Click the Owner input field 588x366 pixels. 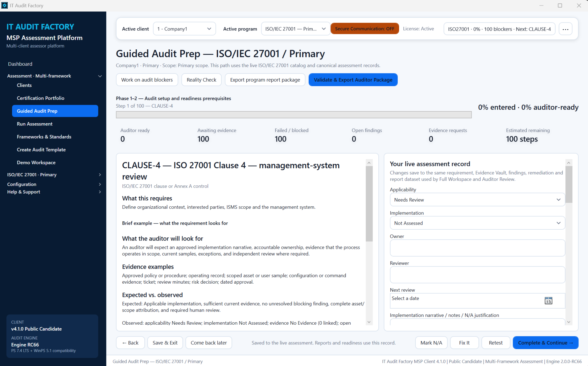pos(477,248)
